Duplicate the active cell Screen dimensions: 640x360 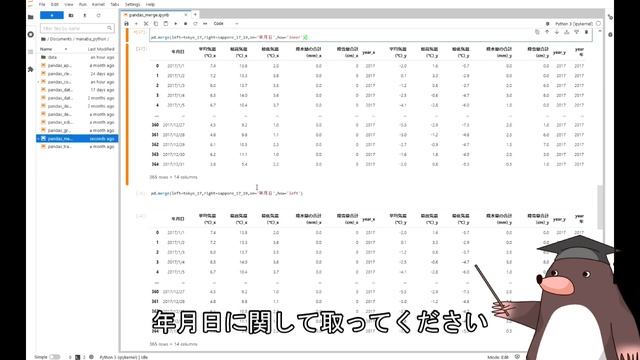[x=537, y=32]
